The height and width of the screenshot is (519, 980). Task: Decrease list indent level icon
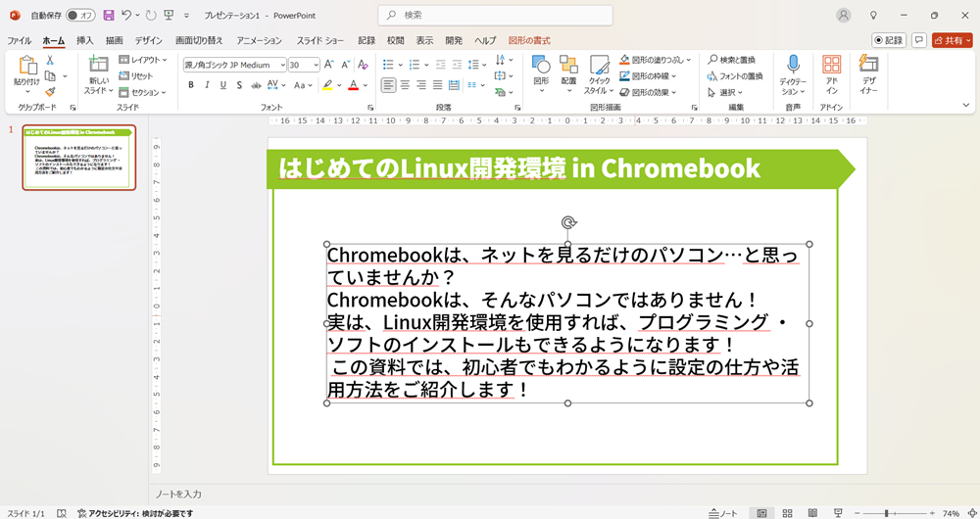tap(441, 65)
